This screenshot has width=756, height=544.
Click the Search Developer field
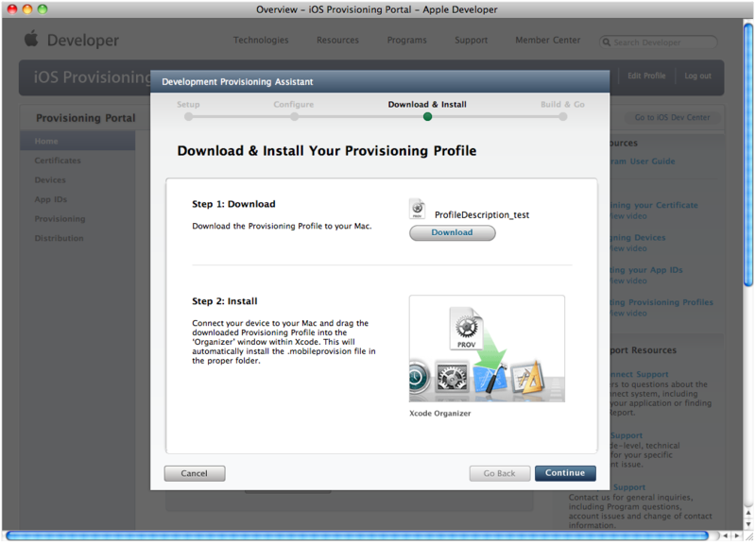pos(658,42)
